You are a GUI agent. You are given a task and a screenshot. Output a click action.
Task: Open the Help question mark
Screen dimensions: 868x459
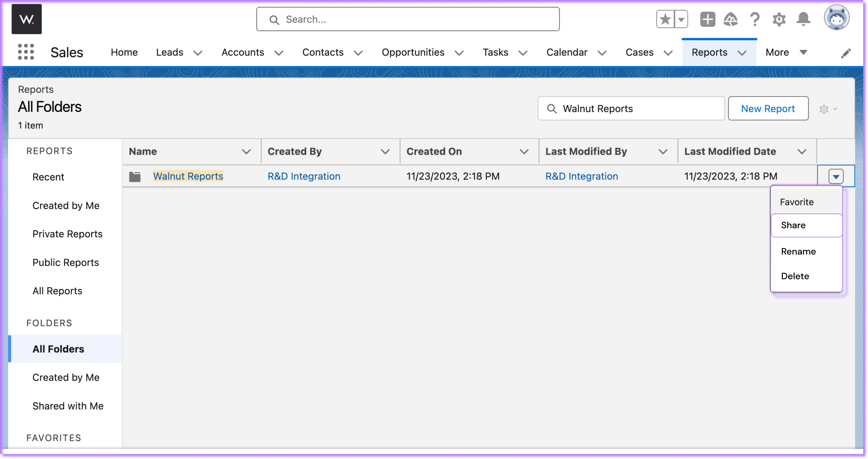pos(755,19)
